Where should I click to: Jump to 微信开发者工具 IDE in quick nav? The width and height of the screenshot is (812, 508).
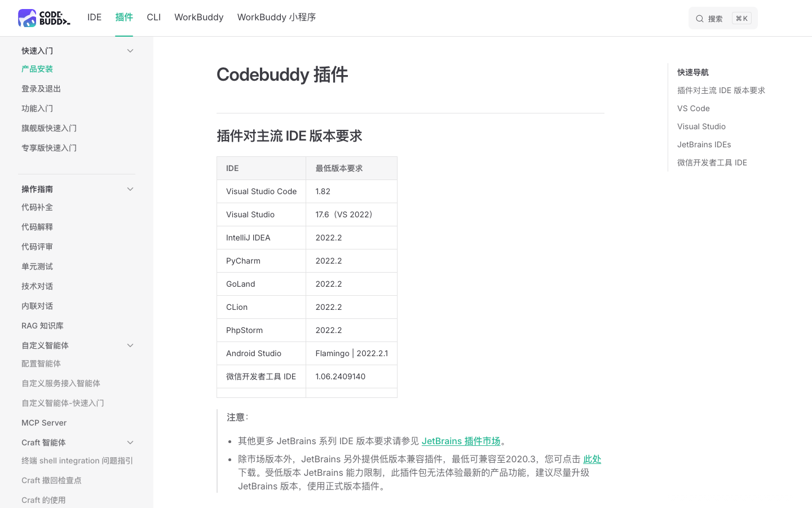(x=712, y=163)
